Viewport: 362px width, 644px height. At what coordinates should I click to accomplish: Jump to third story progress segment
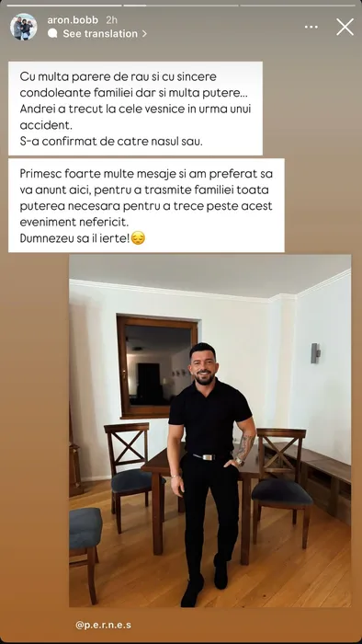pos(298,6)
